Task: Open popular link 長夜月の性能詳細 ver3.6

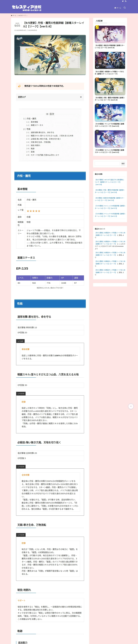Action: click(110, 46)
